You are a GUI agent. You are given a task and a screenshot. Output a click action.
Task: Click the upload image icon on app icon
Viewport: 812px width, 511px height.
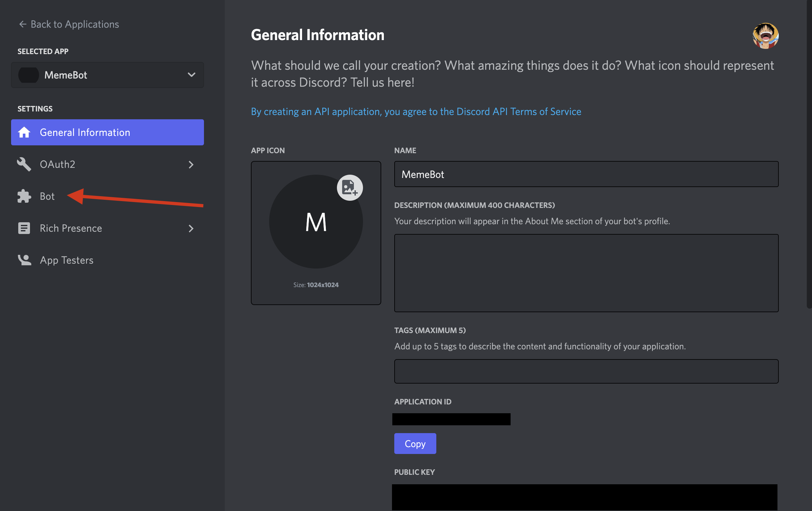point(349,187)
